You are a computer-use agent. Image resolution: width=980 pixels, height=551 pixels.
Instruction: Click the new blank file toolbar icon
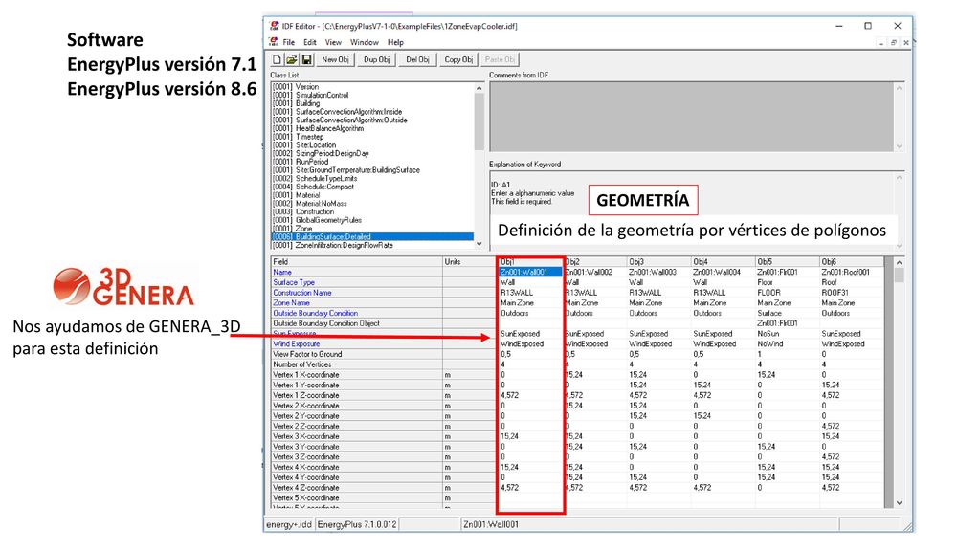(x=277, y=59)
